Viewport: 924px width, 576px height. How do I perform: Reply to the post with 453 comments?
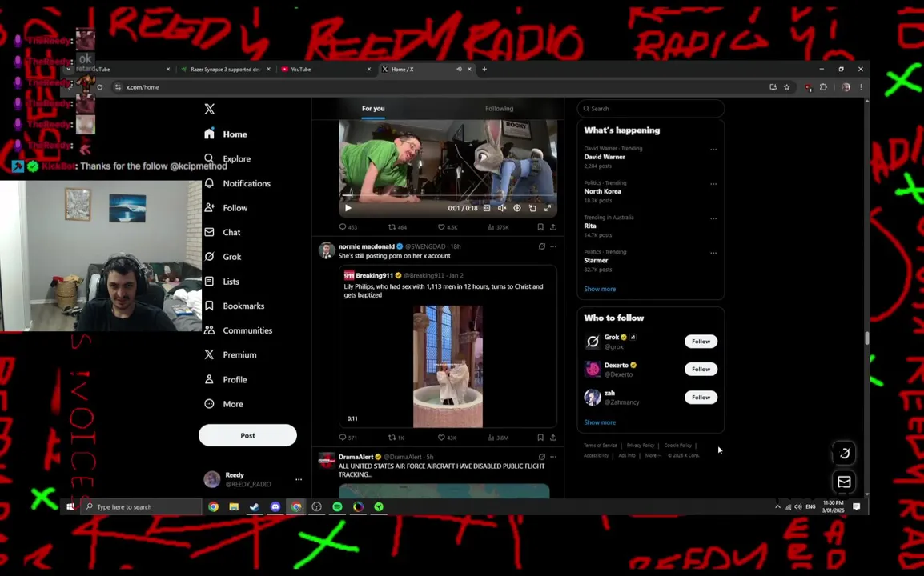tap(348, 226)
